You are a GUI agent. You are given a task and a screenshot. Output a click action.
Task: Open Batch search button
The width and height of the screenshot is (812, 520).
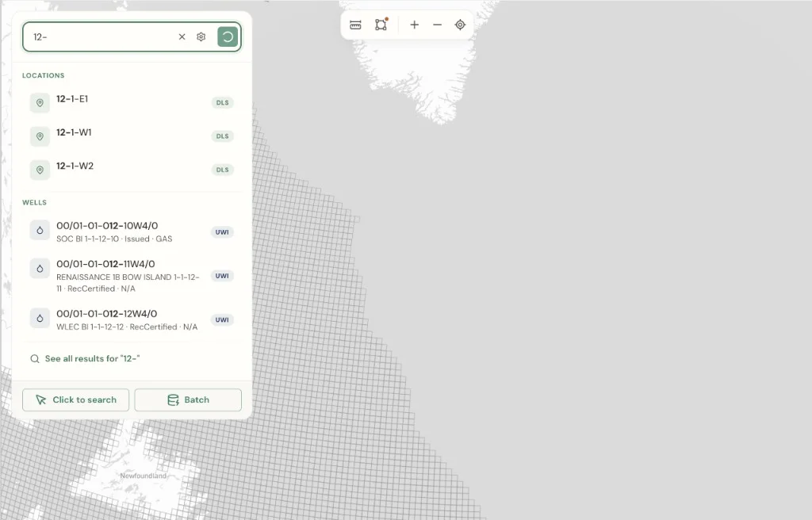[x=188, y=400]
